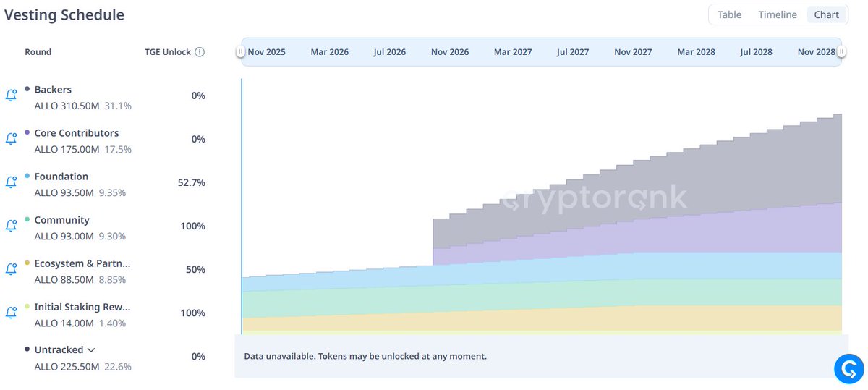Open the blue chat widget icon
The image size is (868, 390).
click(x=848, y=368)
